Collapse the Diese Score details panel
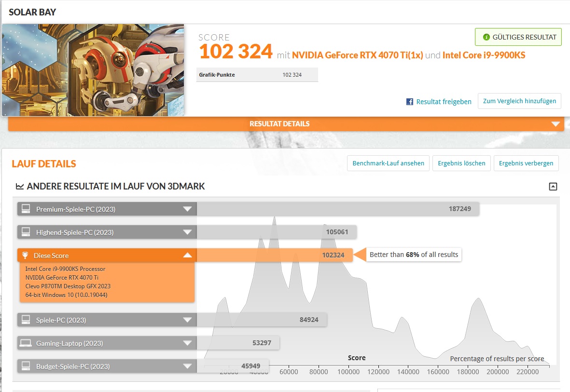This screenshot has width=570, height=392. 188,255
